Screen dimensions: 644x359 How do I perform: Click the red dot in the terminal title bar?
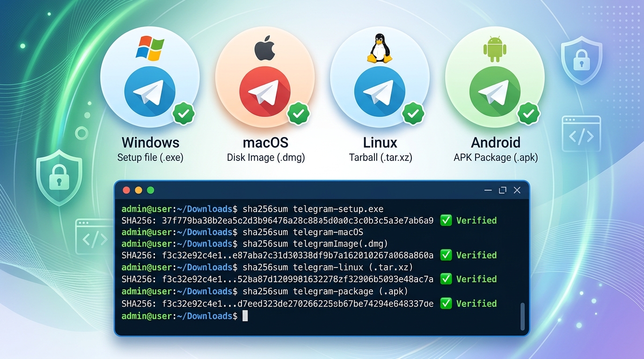pos(126,190)
